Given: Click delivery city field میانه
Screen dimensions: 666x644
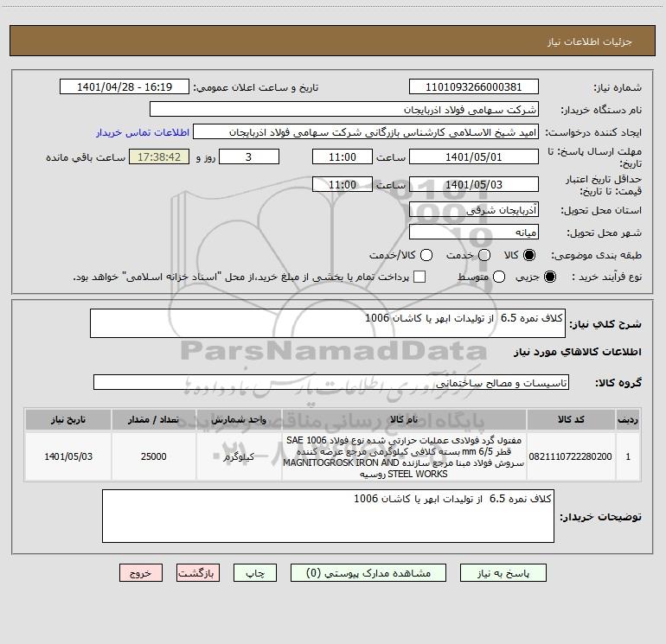Looking at the screenshot, I should 474,233.
